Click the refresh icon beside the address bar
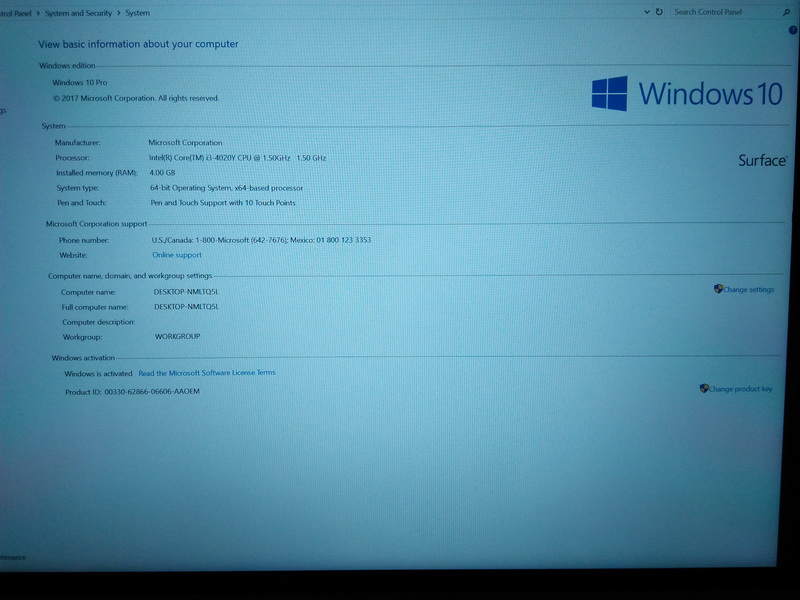800x600 pixels. point(659,12)
